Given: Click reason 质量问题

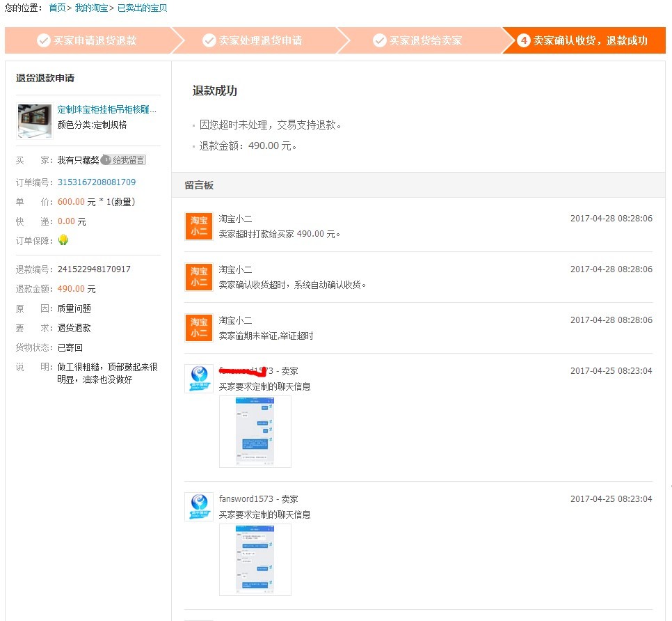Looking at the screenshot, I should coord(74,308).
